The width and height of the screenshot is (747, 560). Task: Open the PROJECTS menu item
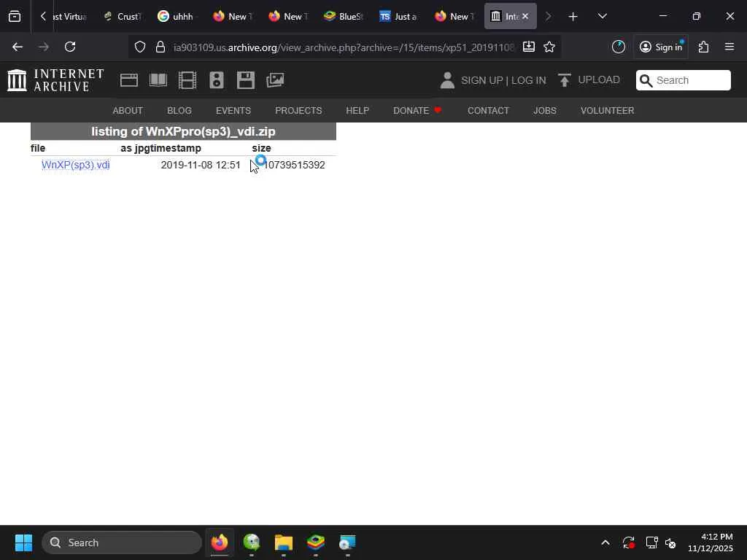pos(298,111)
